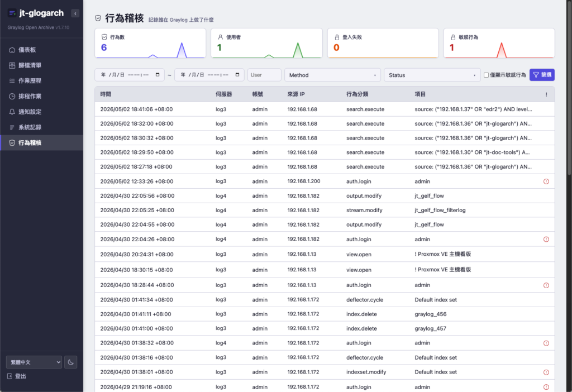Click the graylog_457 item cell
This screenshot has height=392, width=572.
[431, 328]
